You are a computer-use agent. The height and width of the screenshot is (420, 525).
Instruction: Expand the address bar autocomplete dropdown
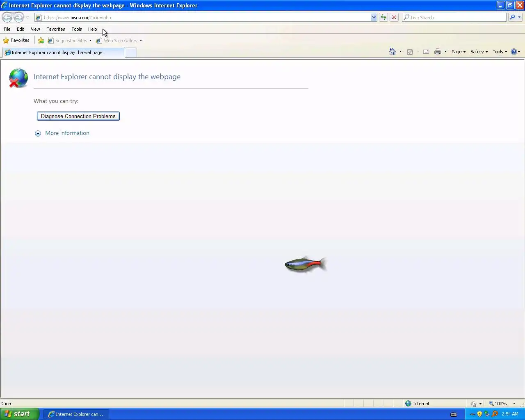(374, 18)
